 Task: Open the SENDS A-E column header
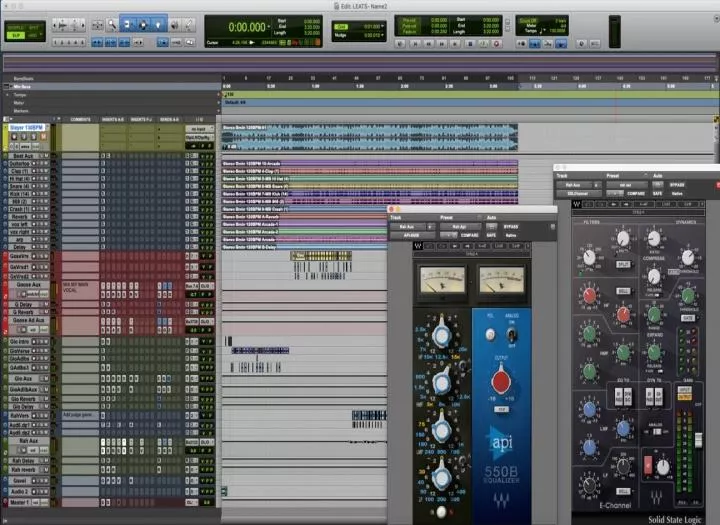click(169, 119)
